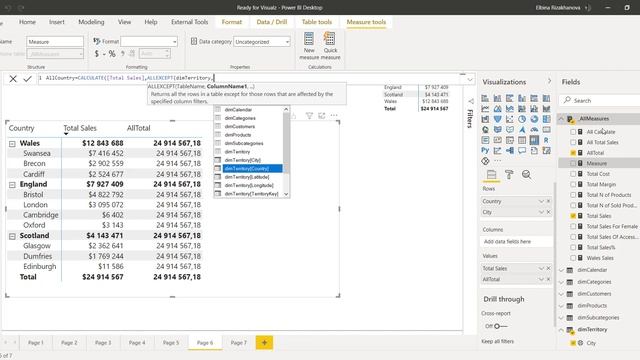Image resolution: width=640 pixels, height=360 pixels.
Task: Select the Q&A visual
Action: tap(522, 151)
